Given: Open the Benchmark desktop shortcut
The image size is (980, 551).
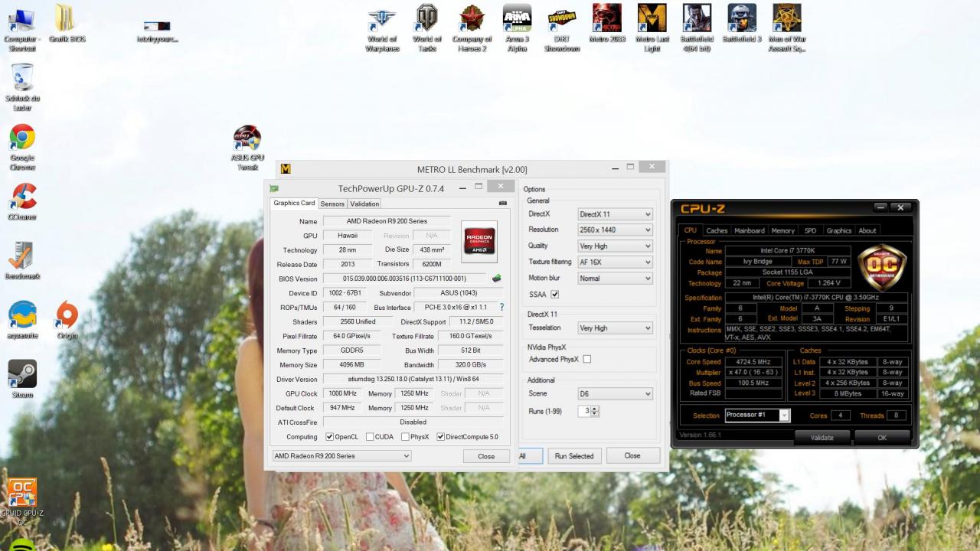Looking at the screenshot, I should (x=22, y=260).
